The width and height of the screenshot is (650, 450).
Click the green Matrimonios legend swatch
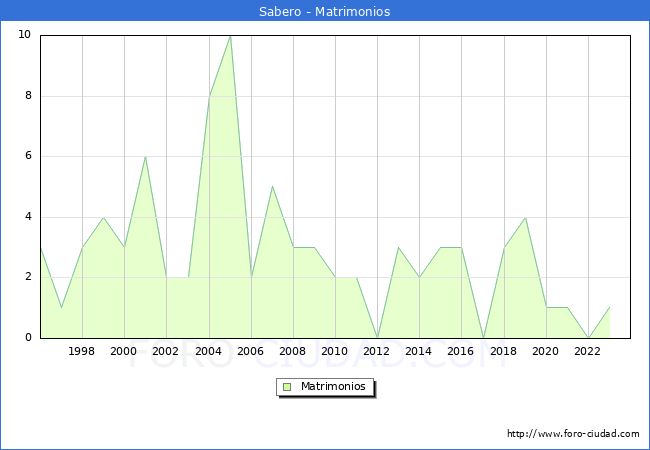click(287, 386)
